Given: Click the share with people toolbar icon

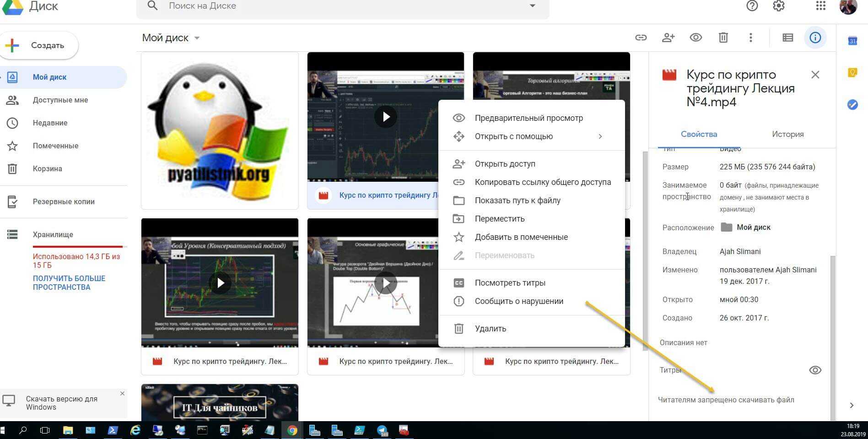Looking at the screenshot, I should click(x=668, y=38).
